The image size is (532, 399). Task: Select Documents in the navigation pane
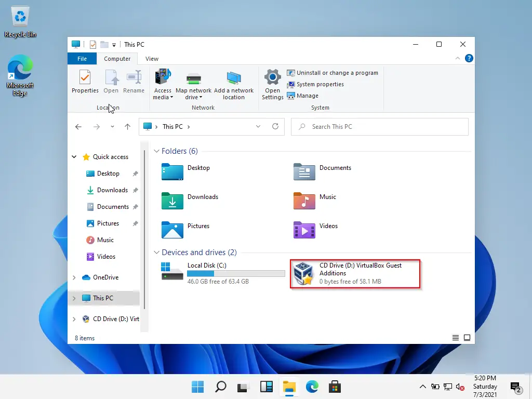[x=108, y=207]
